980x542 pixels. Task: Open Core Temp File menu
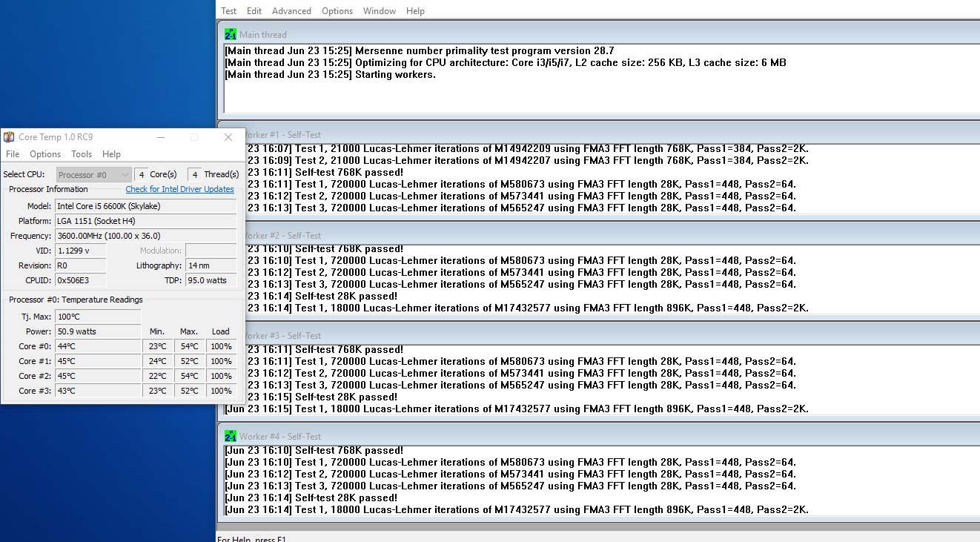[13, 154]
